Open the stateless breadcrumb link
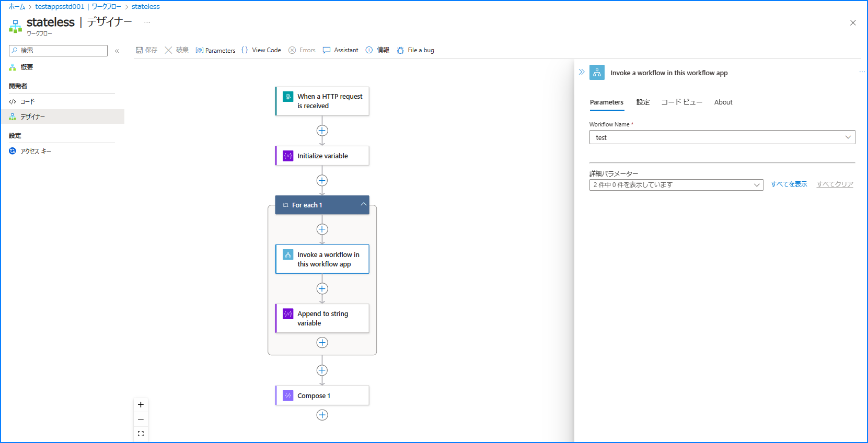The height and width of the screenshot is (443, 868). pyautogui.click(x=146, y=7)
